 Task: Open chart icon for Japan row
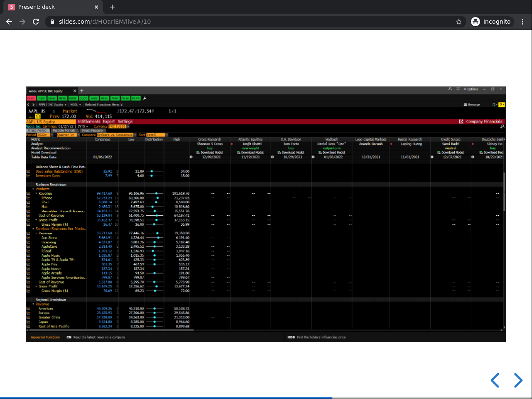click(x=28, y=322)
